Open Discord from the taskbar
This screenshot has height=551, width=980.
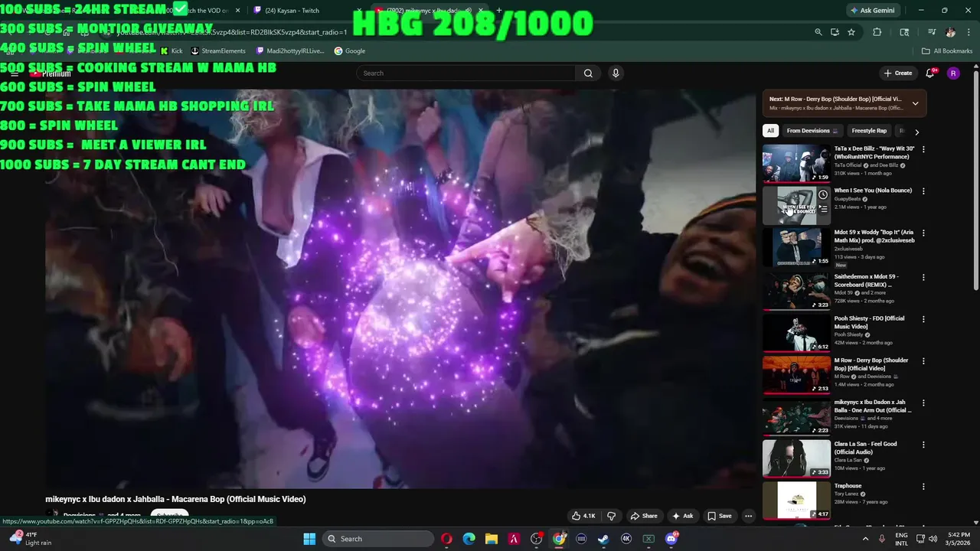tap(671, 539)
